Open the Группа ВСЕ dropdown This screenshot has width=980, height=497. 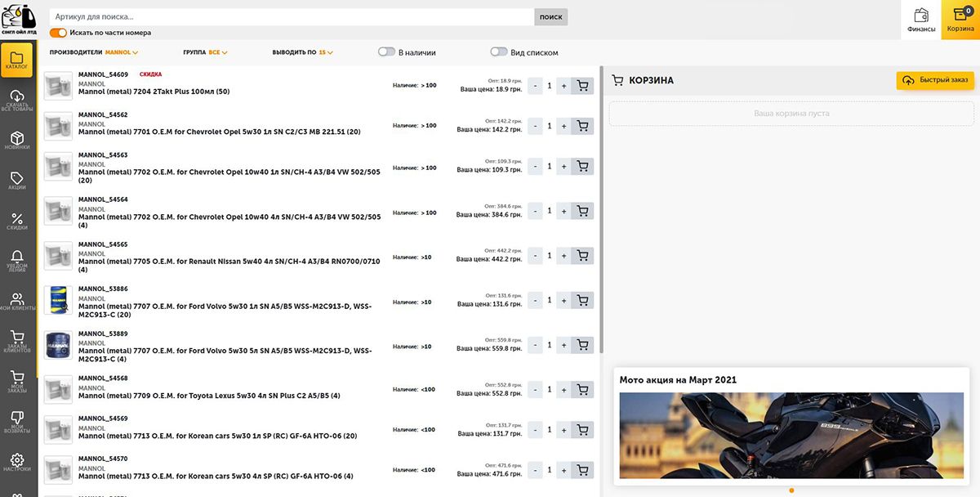tap(216, 52)
